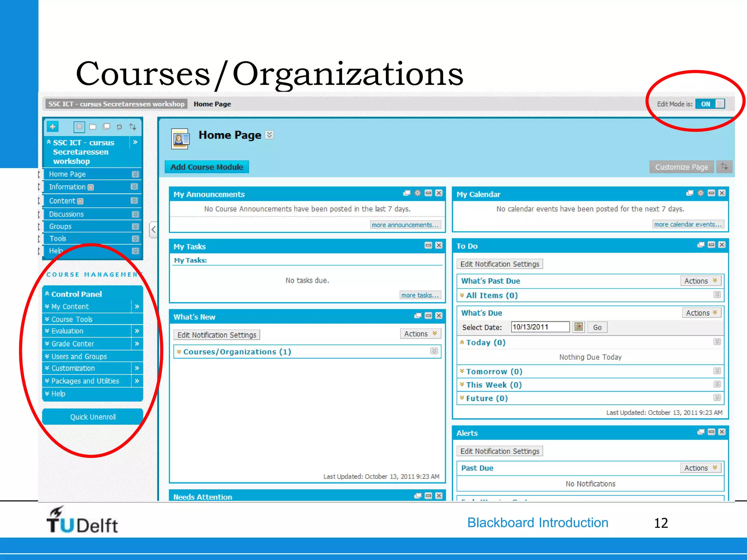
Task: Collapse the My Tasks module
Action: point(428,245)
